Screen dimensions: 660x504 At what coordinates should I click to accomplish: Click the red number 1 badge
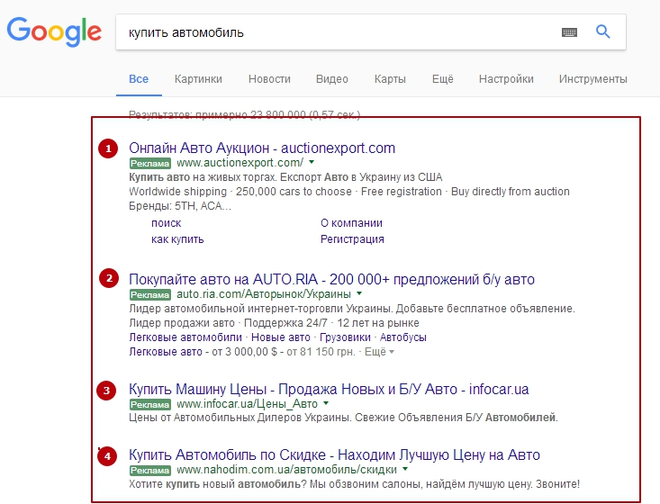[107, 149]
